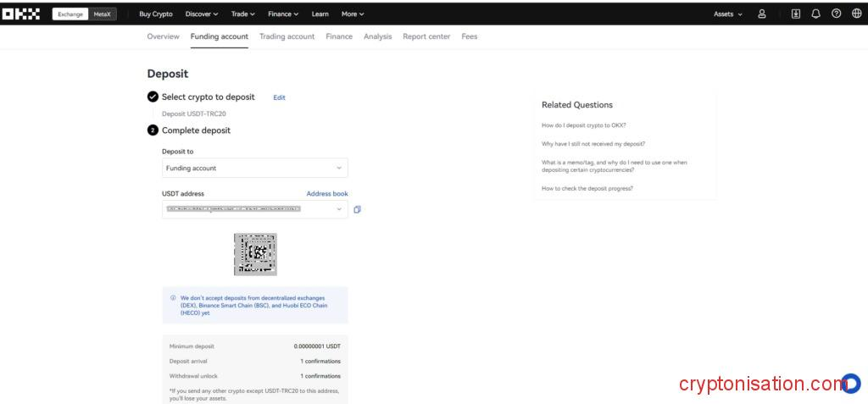Open the language globe icon
Image resolution: width=868 pixels, height=404 pixels.
click(x=856, y=14)
